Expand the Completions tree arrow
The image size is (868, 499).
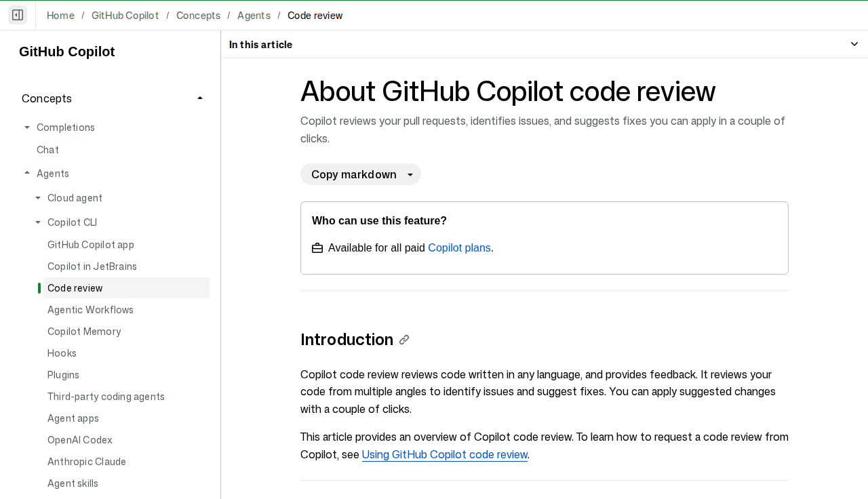click(x=27, y=127)
